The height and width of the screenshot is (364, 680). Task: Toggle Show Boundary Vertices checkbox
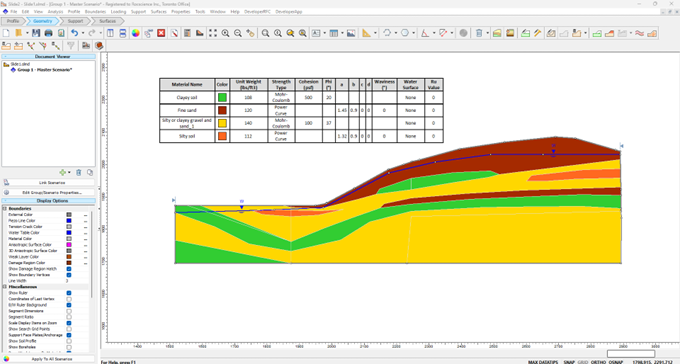click(69, 275)
